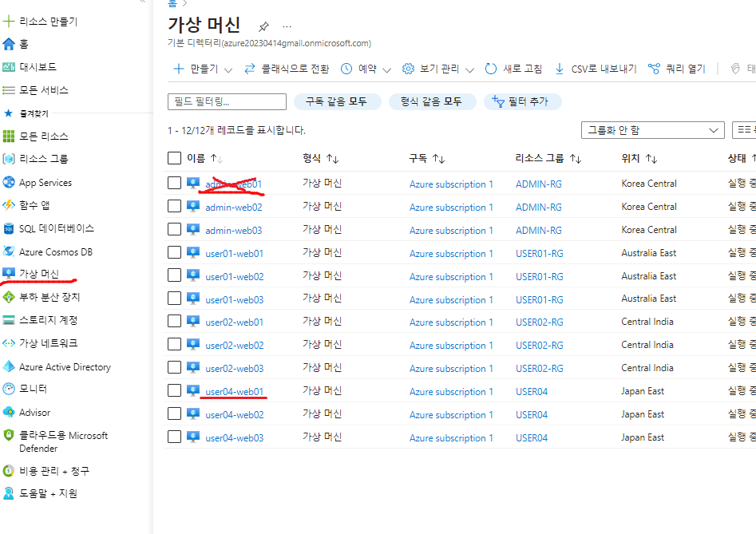Click the Cost Management + Billing icon

pos(9,471)
